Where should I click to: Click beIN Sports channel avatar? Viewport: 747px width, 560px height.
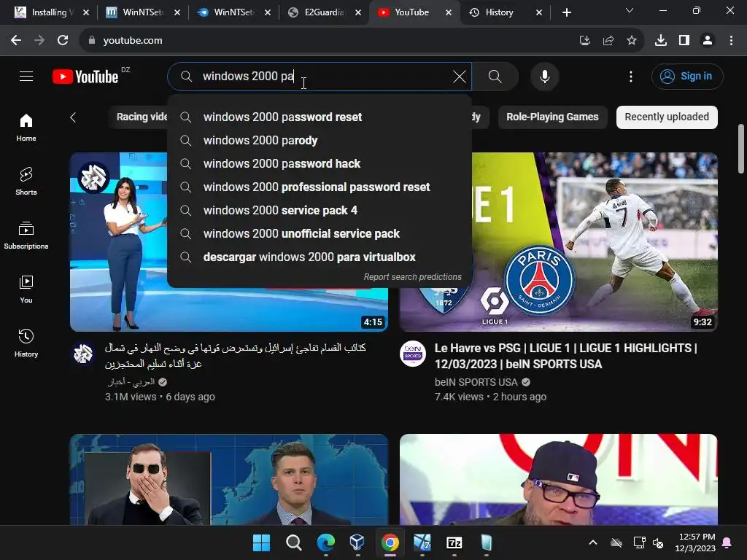pos(413,354)
